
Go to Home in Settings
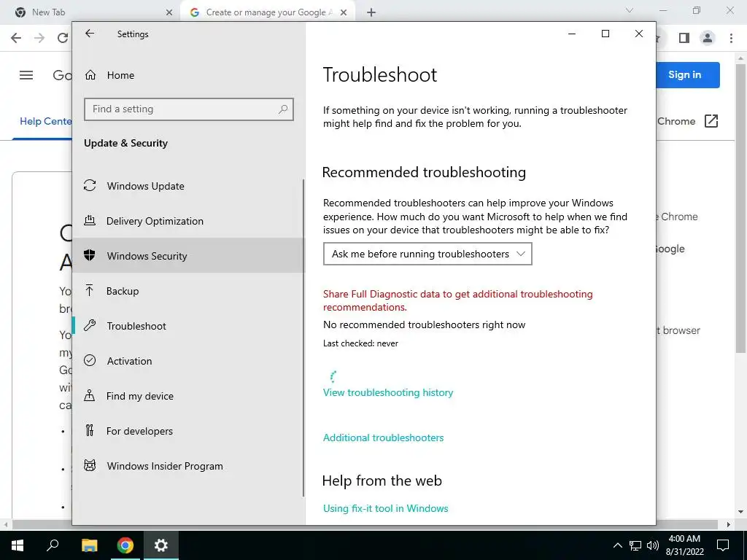pos(187,75)
